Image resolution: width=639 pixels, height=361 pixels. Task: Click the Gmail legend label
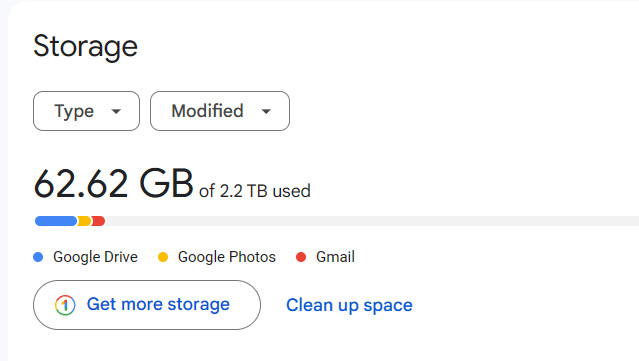pos(335,257)
